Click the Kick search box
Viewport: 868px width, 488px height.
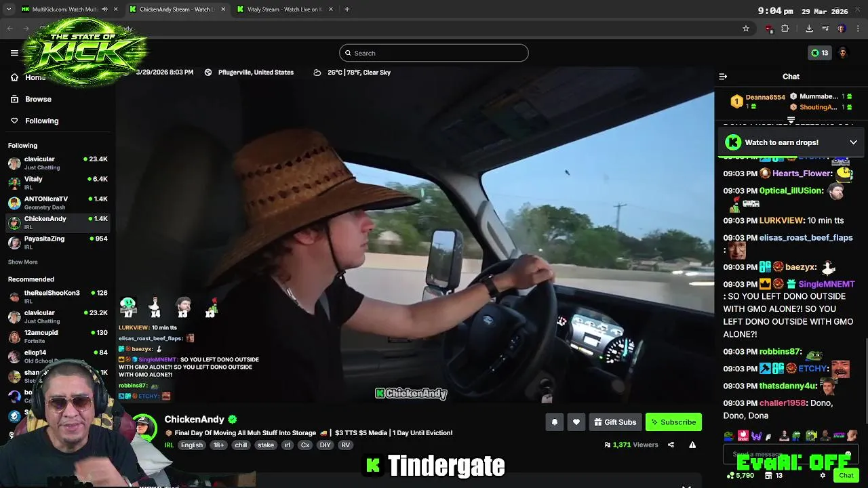coord(434,53)
